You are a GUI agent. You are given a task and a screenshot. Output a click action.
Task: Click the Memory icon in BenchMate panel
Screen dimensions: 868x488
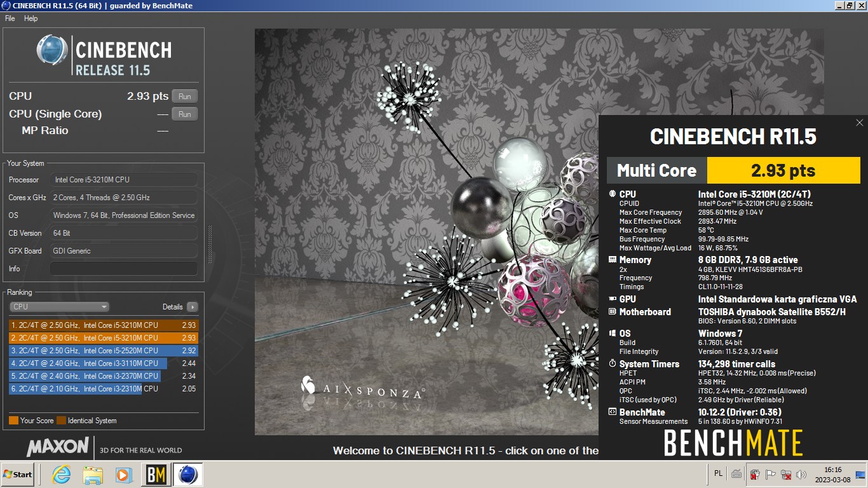pyautogui.click(x=613, y=259)
